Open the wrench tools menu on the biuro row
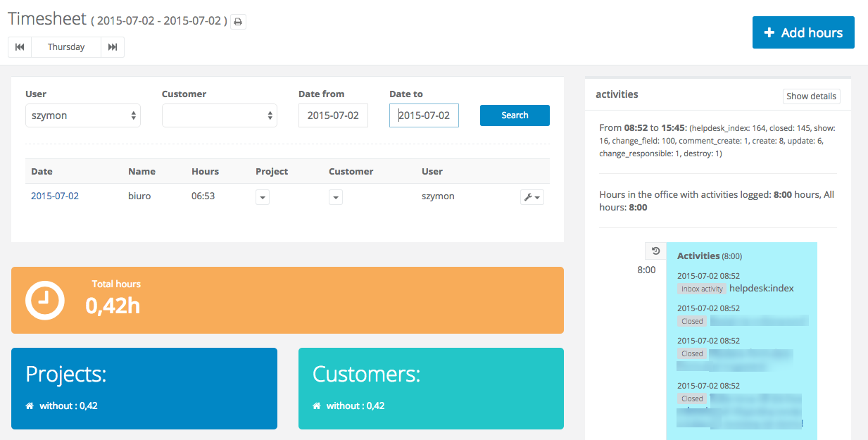The width and height of the screenshot is (868, 440). pyautogui.click(x=532, y=196)
